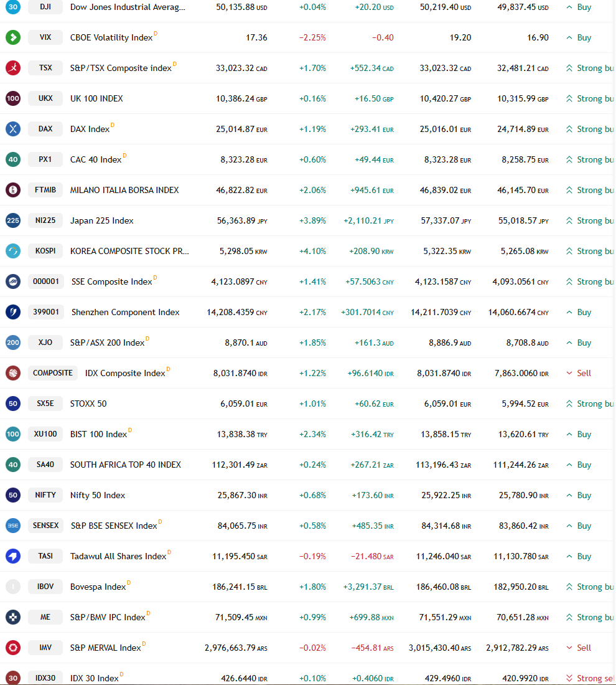The height and width of the screenshot is (685, 616).
Task: Open Nifty 50 Index link
Action: click(x=98, y=496)
